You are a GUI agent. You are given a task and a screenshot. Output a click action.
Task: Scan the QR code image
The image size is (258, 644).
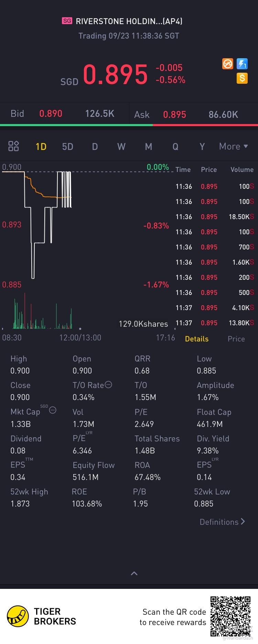[x=230, y=616]
